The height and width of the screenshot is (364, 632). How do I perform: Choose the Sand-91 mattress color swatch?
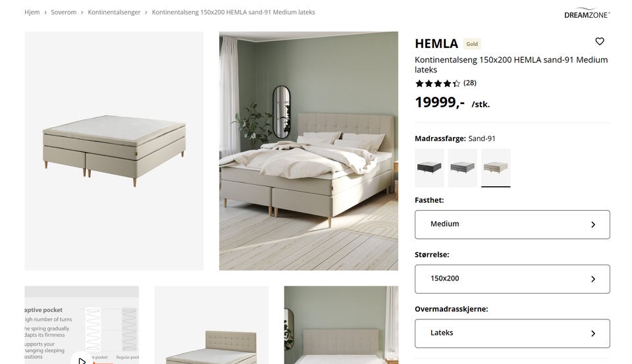[x=496, y=167]
